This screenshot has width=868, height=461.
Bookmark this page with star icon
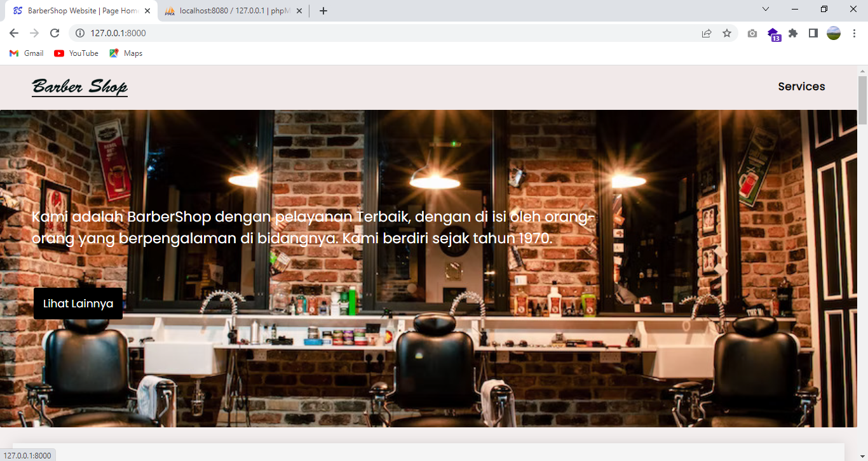[727, 33]
